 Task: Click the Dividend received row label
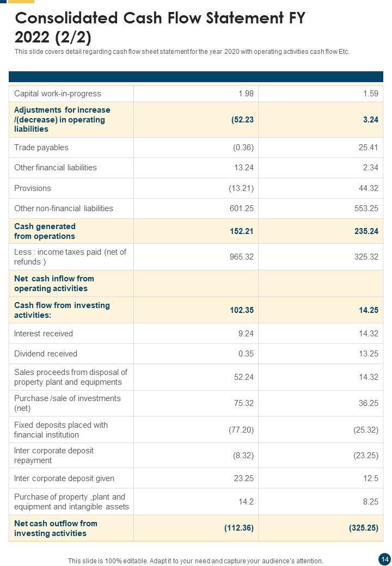point(46,354)
